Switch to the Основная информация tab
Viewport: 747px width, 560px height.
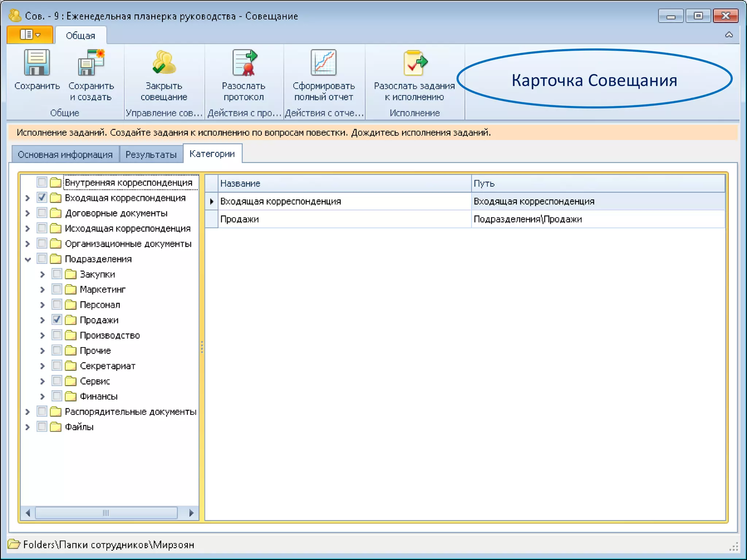click(65, 155)
